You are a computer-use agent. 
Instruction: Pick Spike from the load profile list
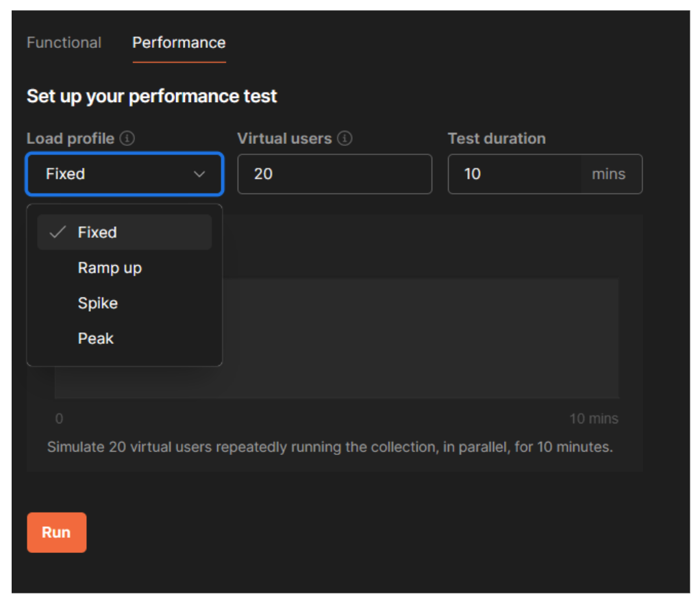pyautogui.click(x=98, y=304)
